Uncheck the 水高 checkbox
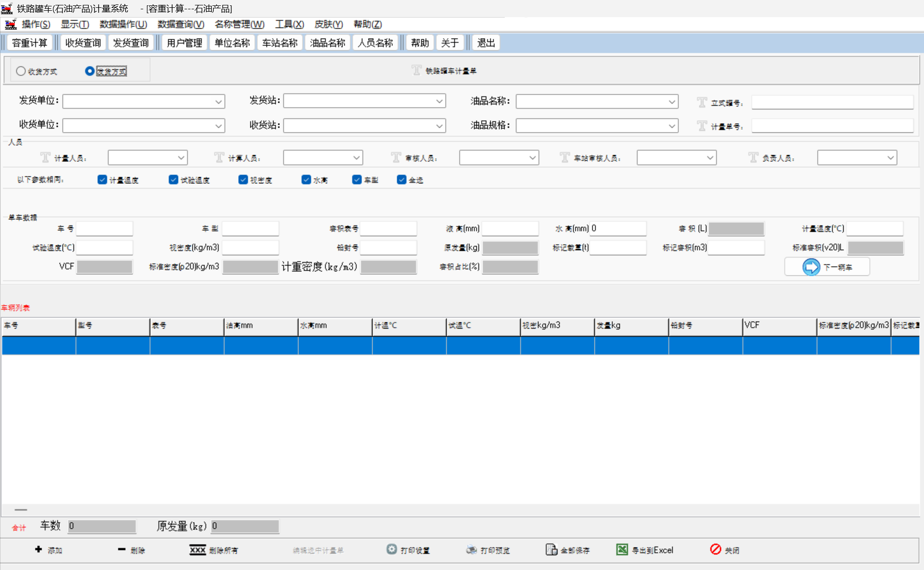 pyautogui.click(x=306, y=180)
